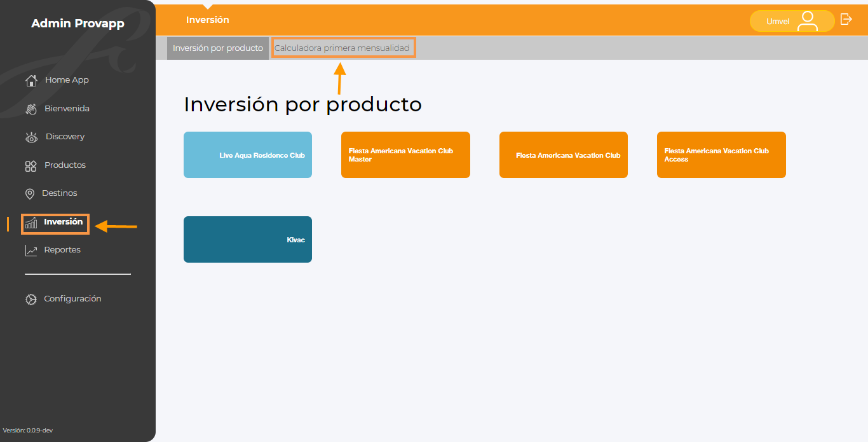This screenshot has width=868, height=442.
Task: Click the Destinos location pin icon
Action: coord(29,194)
